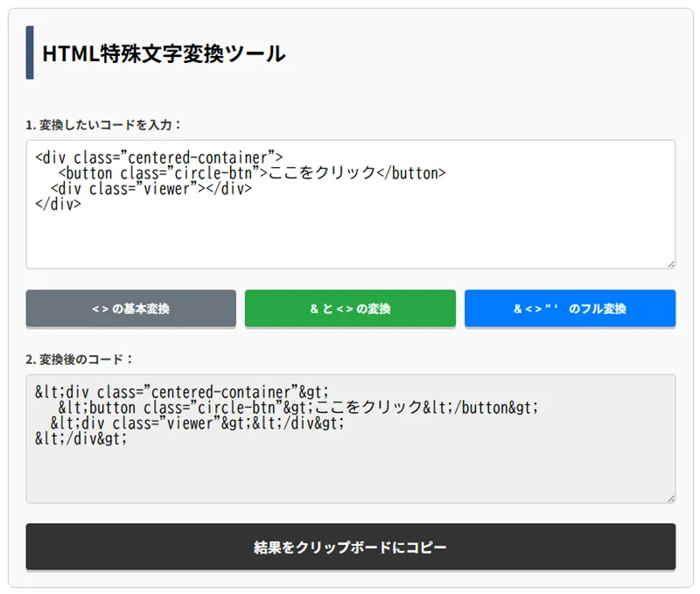Place cursor on the input closing '</div>' line
This screenshot has width=700, height=594.
(58, 204)
